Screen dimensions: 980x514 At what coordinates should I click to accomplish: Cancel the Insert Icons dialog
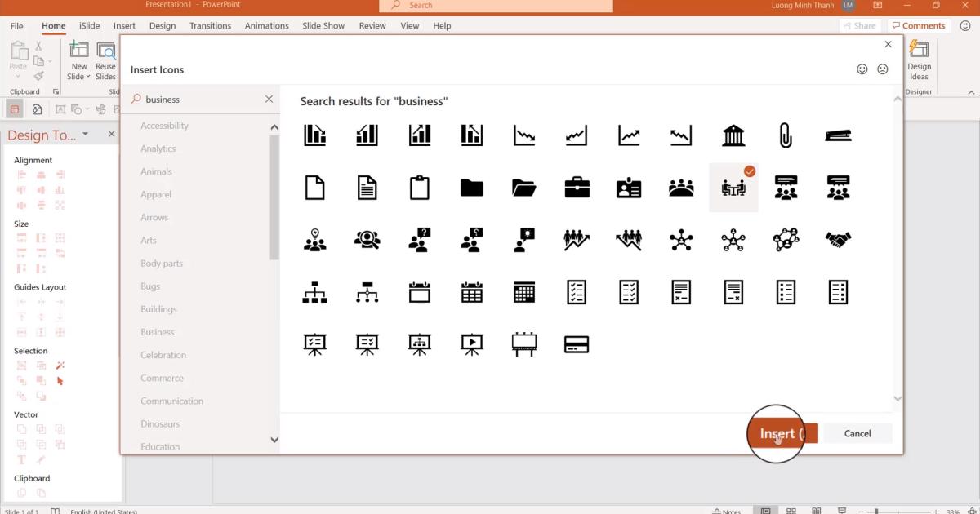[857, 433]
